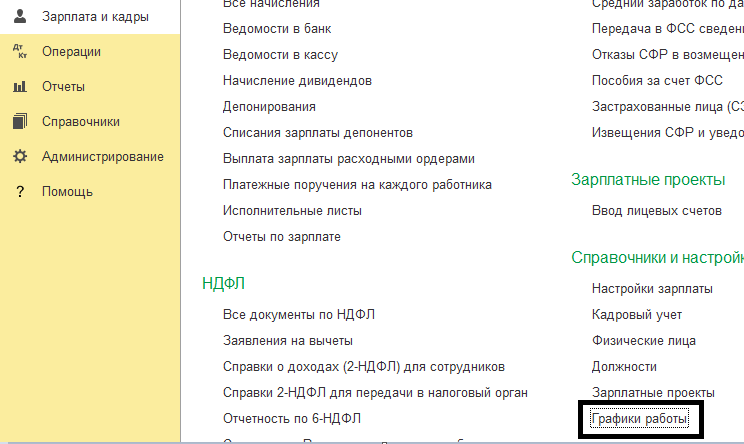The width and height of the screenshot is (744, 444).
Task: Click the Дт/Кт icon for Операции
Action: coord(20,51)
